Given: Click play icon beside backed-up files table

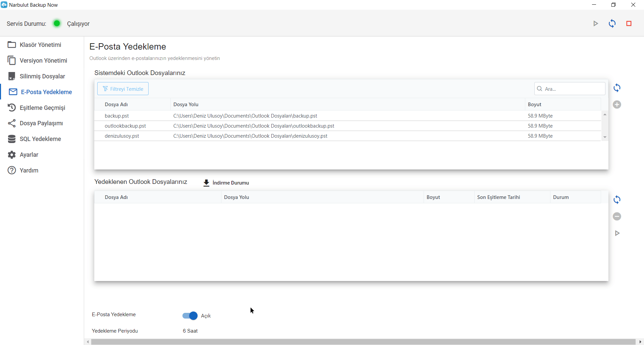Looking at the screenshot, I should [617, 233].
